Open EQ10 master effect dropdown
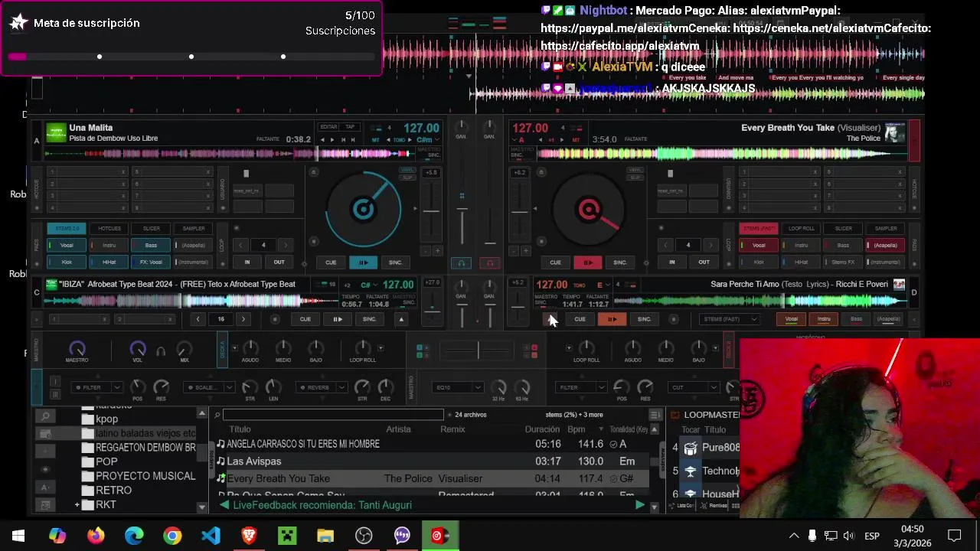The height and width of the screenshot is (551, 980). (x=458, y=387)
